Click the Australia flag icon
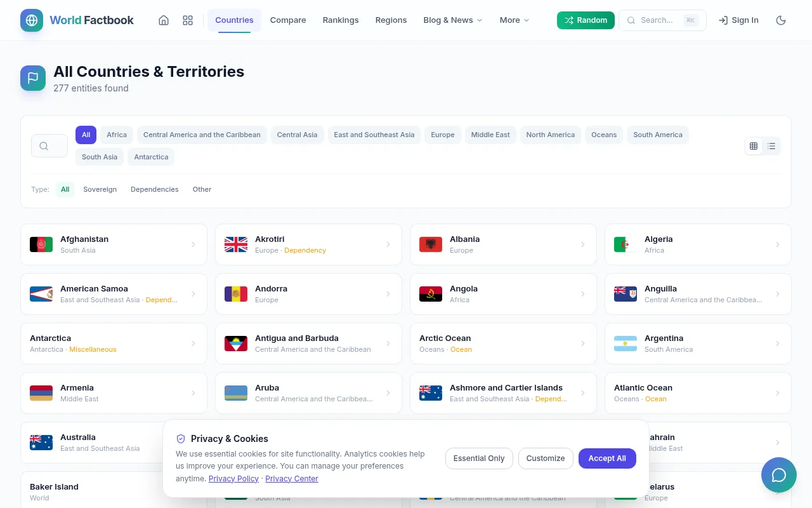 41,443
